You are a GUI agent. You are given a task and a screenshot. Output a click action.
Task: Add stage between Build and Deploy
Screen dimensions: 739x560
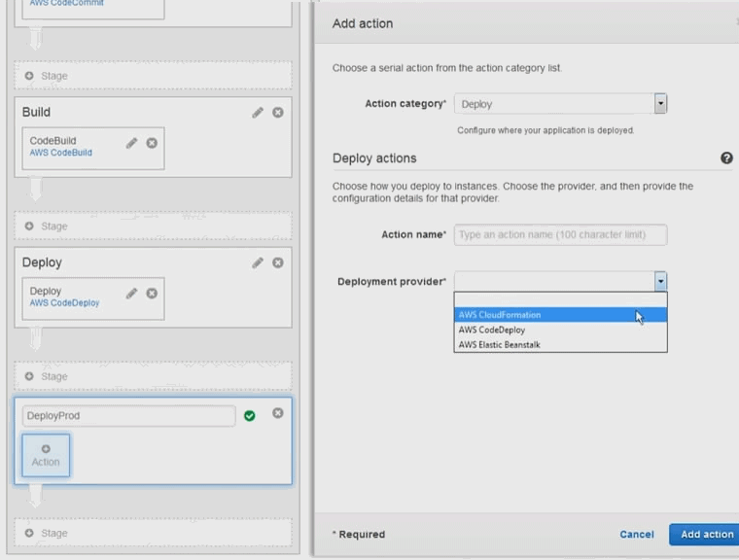(x=154, y=226)
